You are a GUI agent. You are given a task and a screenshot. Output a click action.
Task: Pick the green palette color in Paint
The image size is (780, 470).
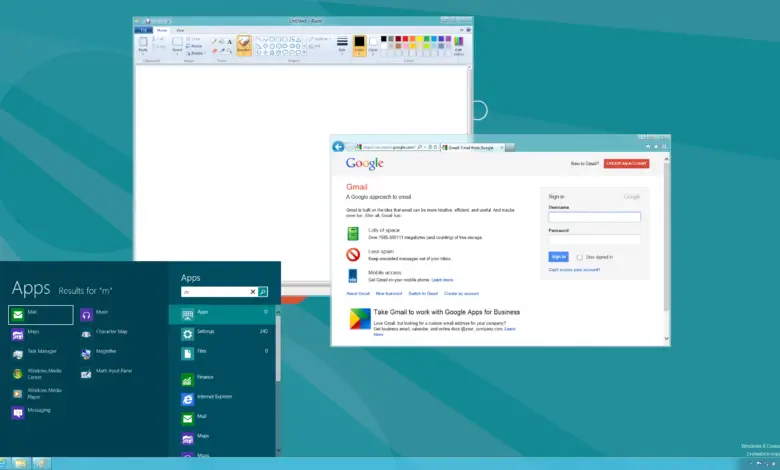click(426, 38)
